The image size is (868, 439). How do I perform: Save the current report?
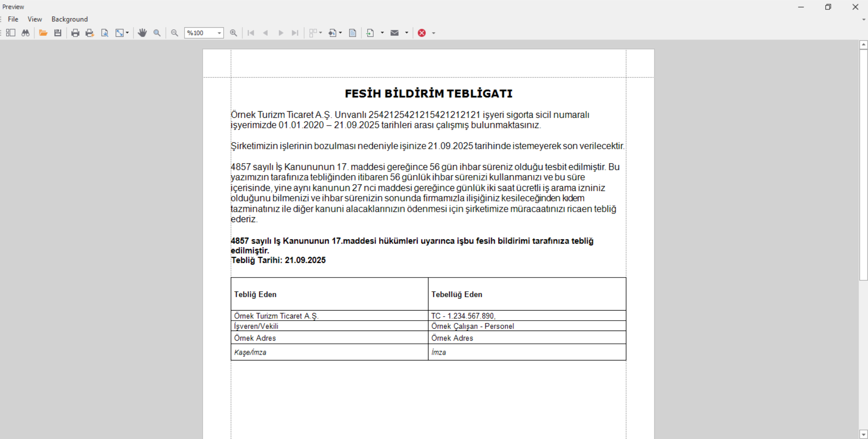(58, 33)
